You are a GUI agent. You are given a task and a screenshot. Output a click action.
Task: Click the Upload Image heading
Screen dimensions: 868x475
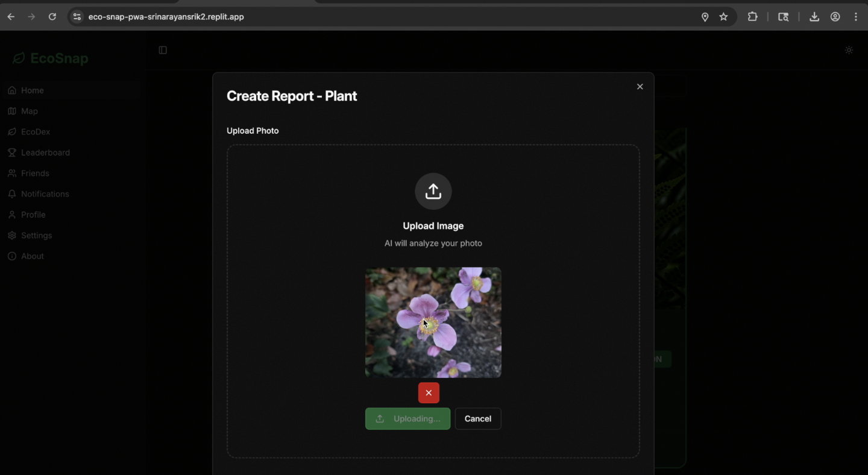[433, 226]
